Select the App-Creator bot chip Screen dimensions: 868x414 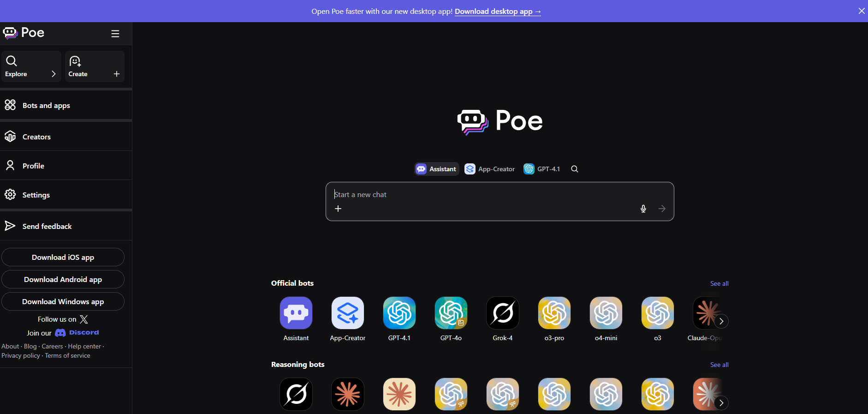coord(490,169)
